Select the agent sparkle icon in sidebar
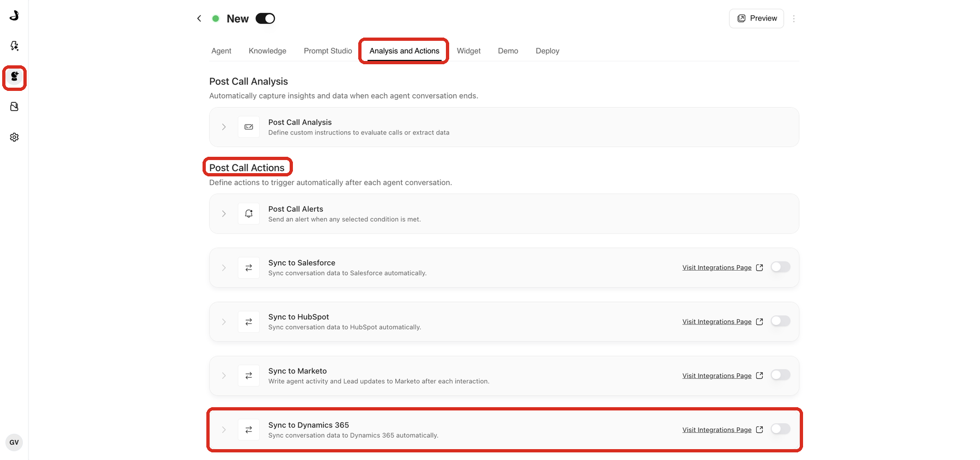The width and height of the screenshot is (980, 460). [14, 77]
